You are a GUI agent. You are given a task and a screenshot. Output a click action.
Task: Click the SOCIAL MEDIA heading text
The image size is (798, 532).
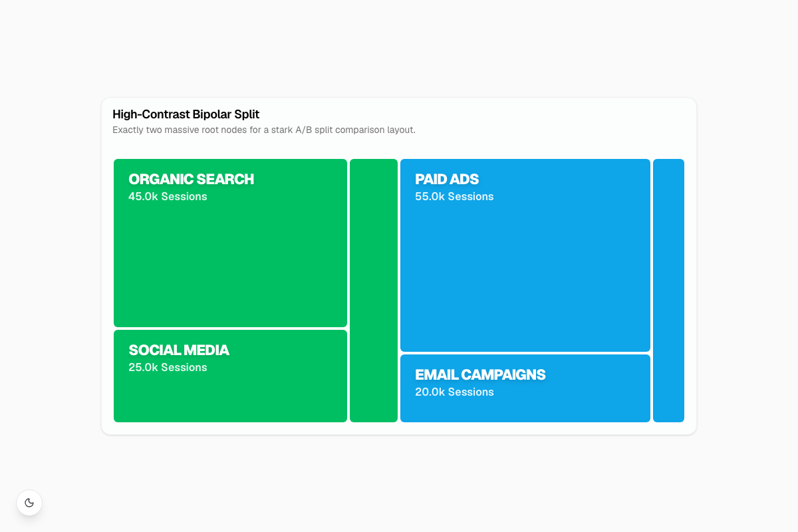click(179, 350)
